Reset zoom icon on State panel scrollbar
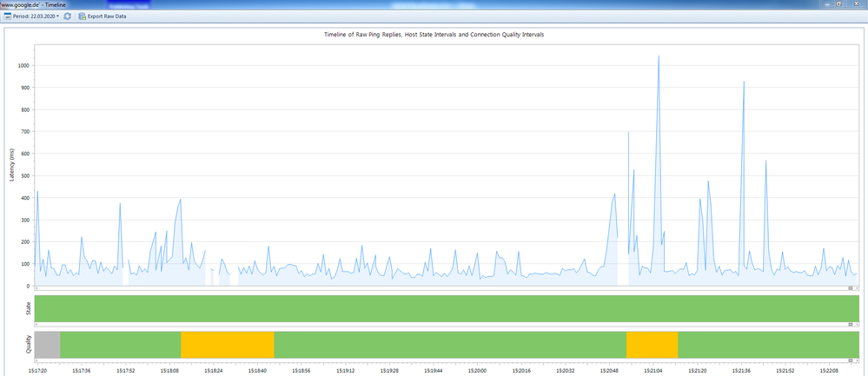The image size is (868, 376). click(851, 325)
